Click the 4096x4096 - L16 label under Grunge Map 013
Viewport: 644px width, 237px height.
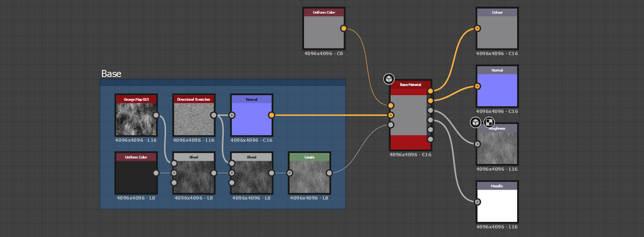(136, 140)
